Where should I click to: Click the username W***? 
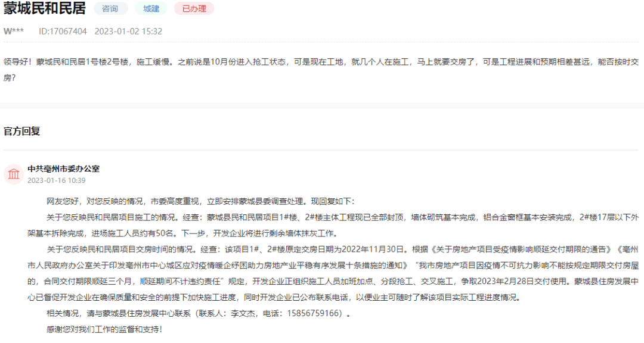point(14,31)
